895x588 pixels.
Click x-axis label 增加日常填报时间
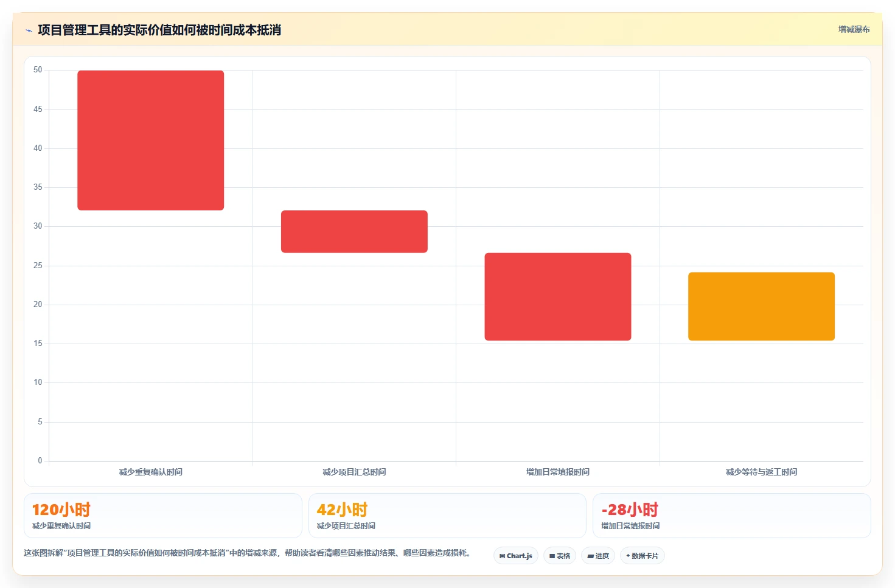558,472
